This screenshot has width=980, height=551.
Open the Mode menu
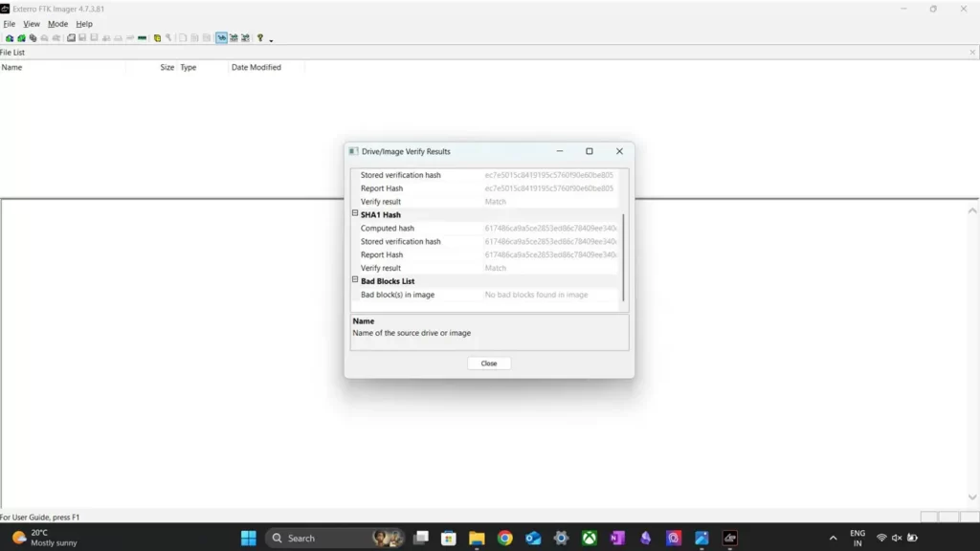(x=57, y=24)
